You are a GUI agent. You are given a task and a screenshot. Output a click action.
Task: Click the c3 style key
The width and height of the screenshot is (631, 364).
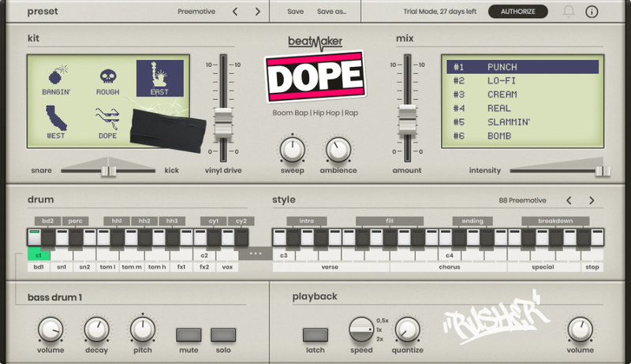[284, 255]
